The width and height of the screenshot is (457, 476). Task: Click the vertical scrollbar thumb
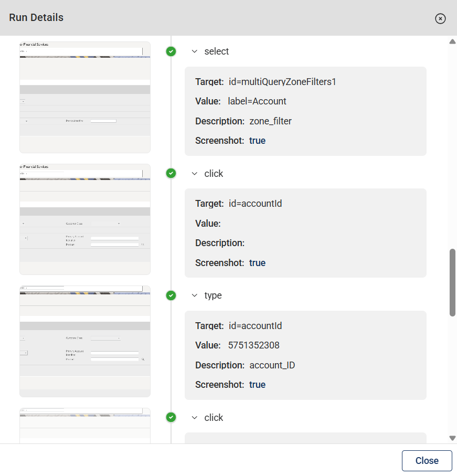[x=452, y=282]
